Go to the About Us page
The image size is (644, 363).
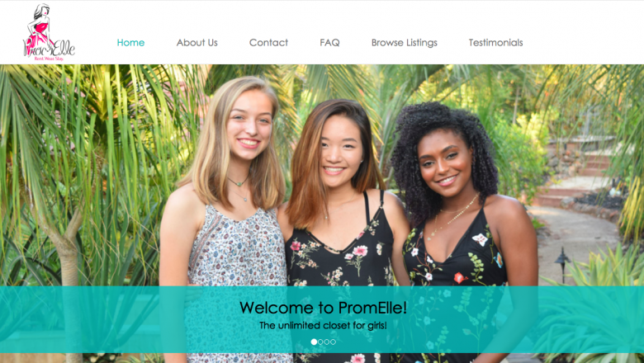point(197,43)
